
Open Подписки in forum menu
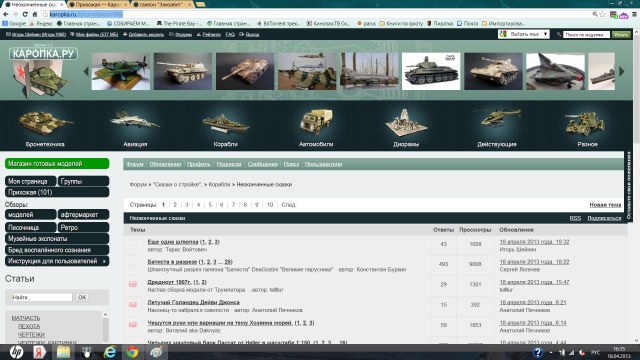click(x=229, y=164)
